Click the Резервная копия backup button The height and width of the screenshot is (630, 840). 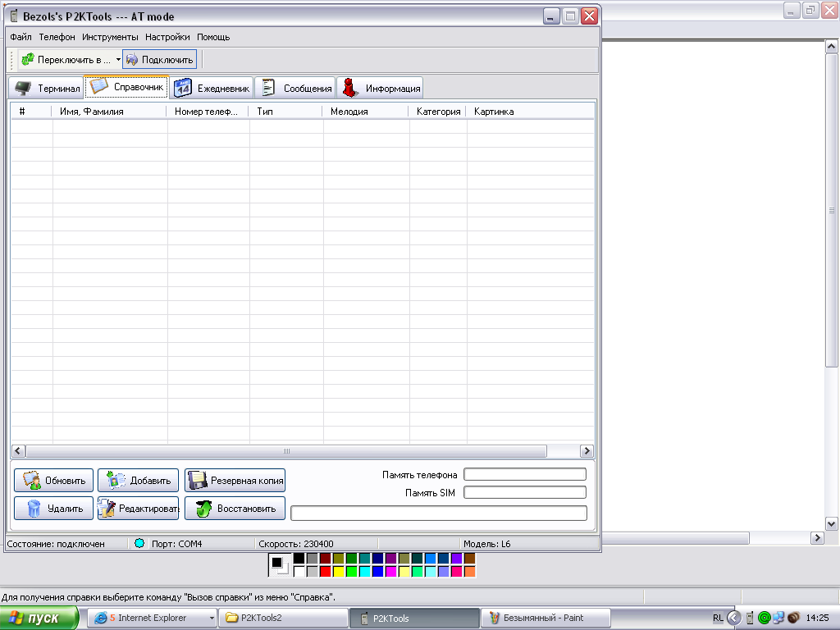tap(235, 481)
